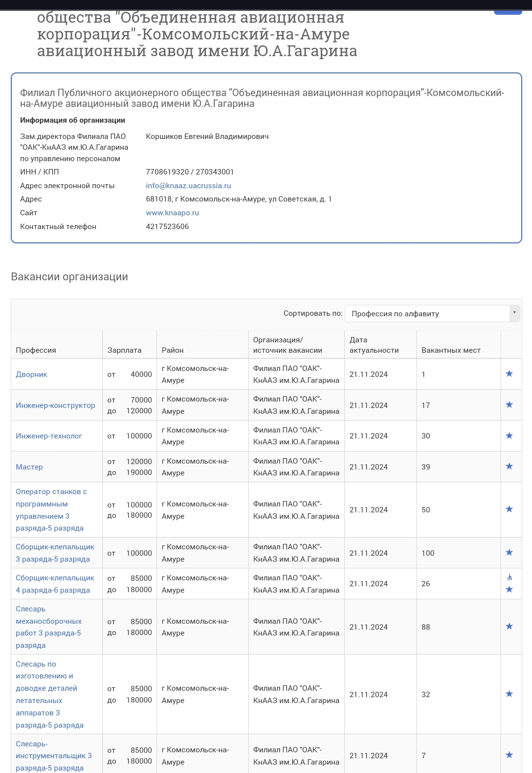Viewport: 532px width, 773px height.
Task: Star the Сборщик-клепальщик 4 разряда-6 разряда vacancy
Action: click(x=509, y=589)
